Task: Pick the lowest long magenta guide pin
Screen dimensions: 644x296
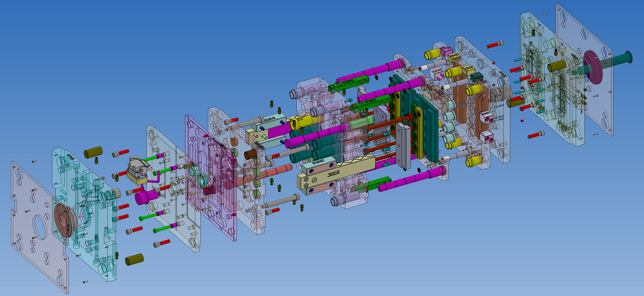Action: (x=413, y=180)
